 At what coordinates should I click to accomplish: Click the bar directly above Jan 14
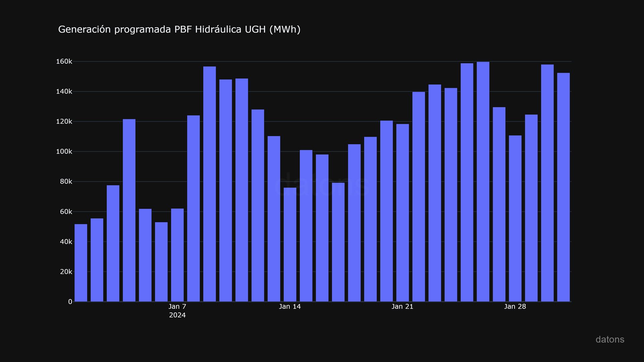pos(289,241)
